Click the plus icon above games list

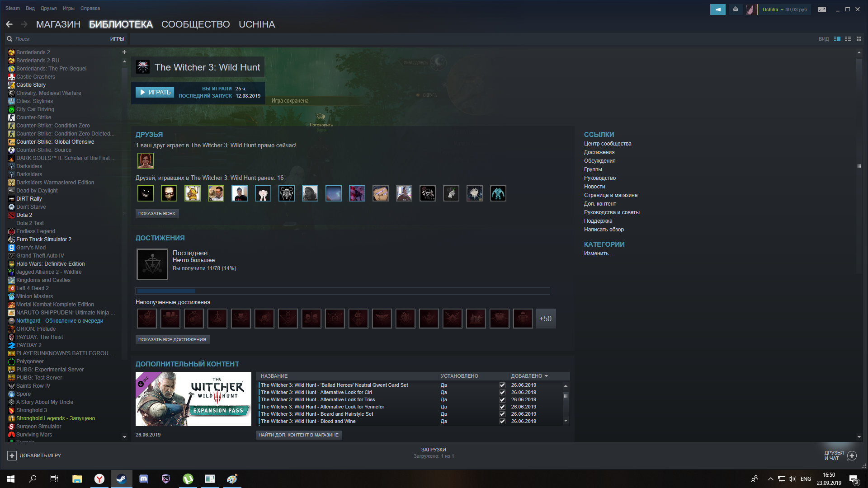point(124,52)
